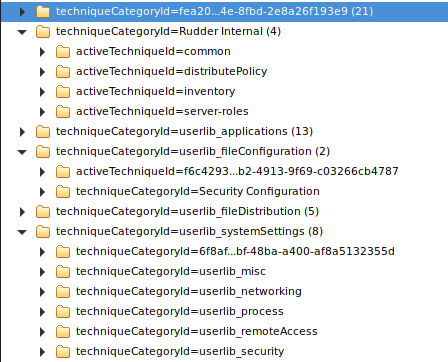Select activeTechniqueId=f6c4293...b2-4913-9f69-c03266cb4787 entry
This screenshot has height=362, width=448.
point(237,171)
